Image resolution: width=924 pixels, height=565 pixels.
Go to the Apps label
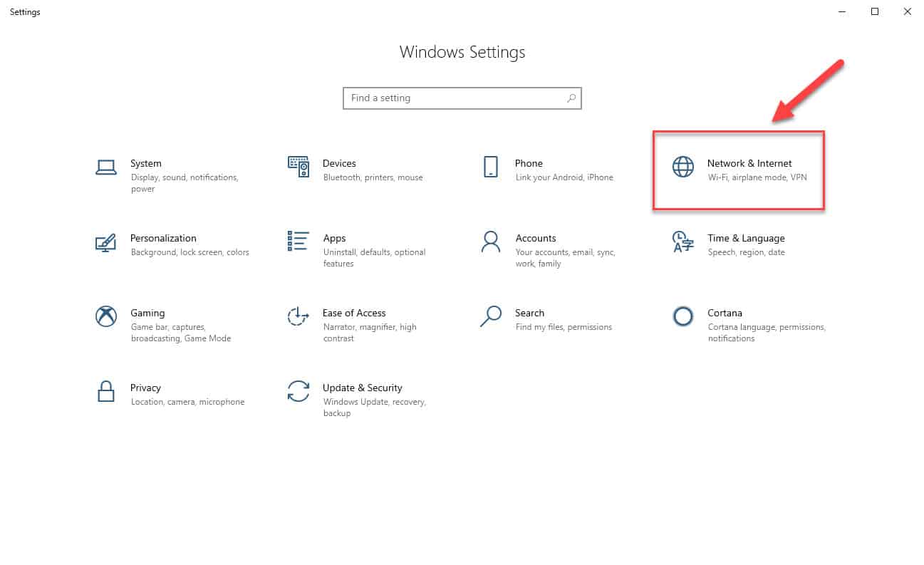point(334,238)
